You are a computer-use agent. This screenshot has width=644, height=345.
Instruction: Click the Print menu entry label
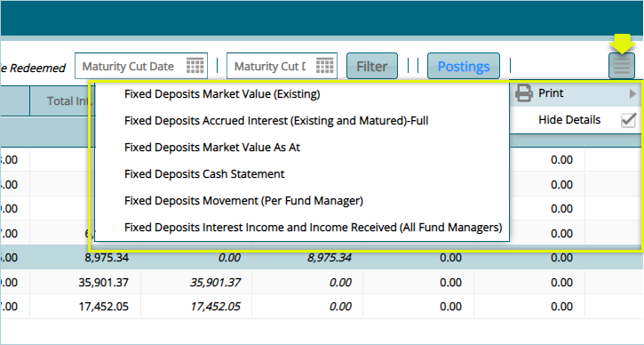[x=551, y=93]
